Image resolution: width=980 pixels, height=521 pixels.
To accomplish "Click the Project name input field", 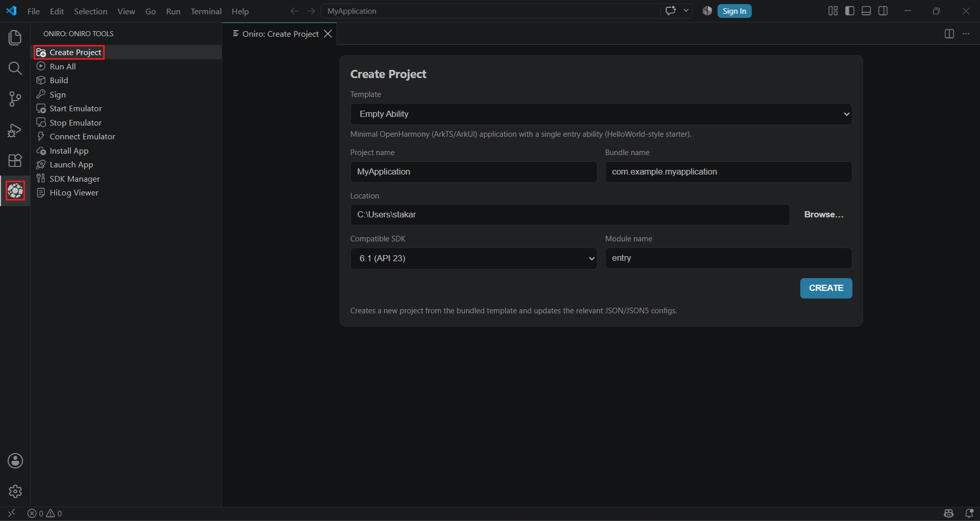I will click(x=473, y=172).
